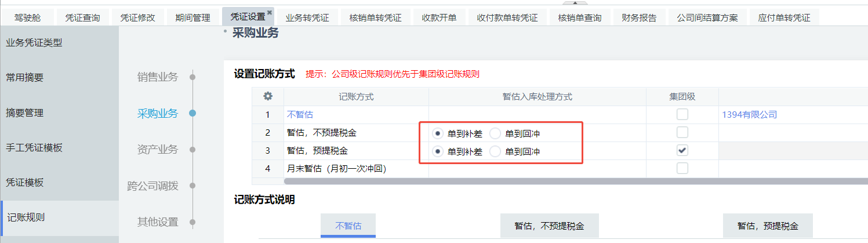Viewport: 868px width, 243px height.
Task: Click the timeline dot beside 跨公司调拨
Action: (x=193, y=186)
